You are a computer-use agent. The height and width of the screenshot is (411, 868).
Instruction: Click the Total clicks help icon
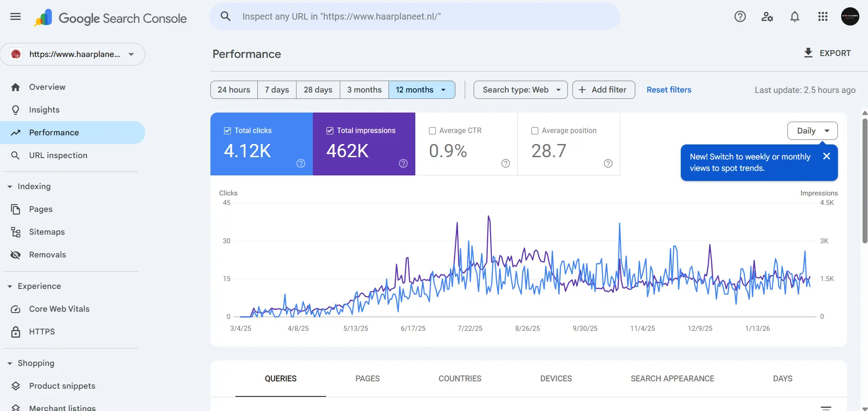coord(301,164)
